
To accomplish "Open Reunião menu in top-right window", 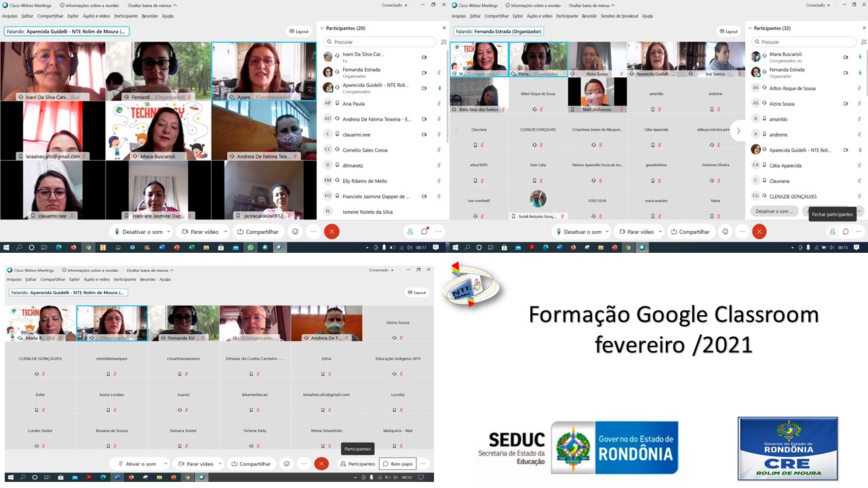I will pos(589,16).
